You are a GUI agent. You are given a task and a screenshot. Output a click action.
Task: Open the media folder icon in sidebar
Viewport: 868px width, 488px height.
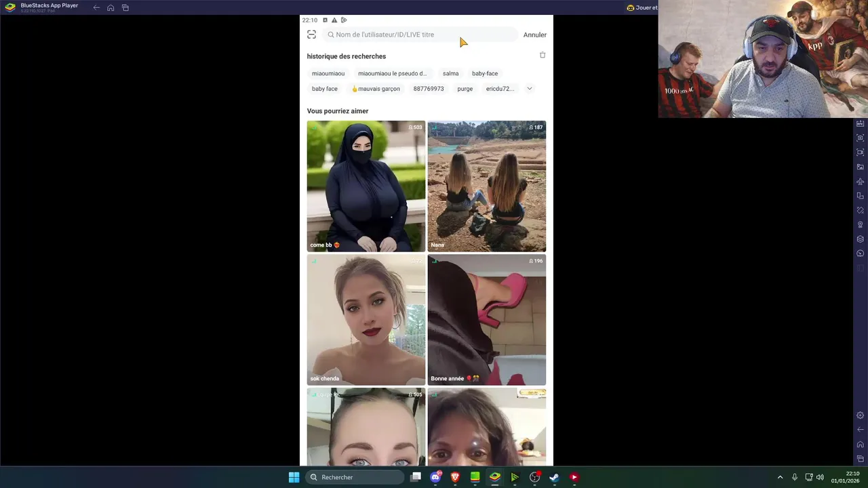pyautogui.click(x=861, y=167)
